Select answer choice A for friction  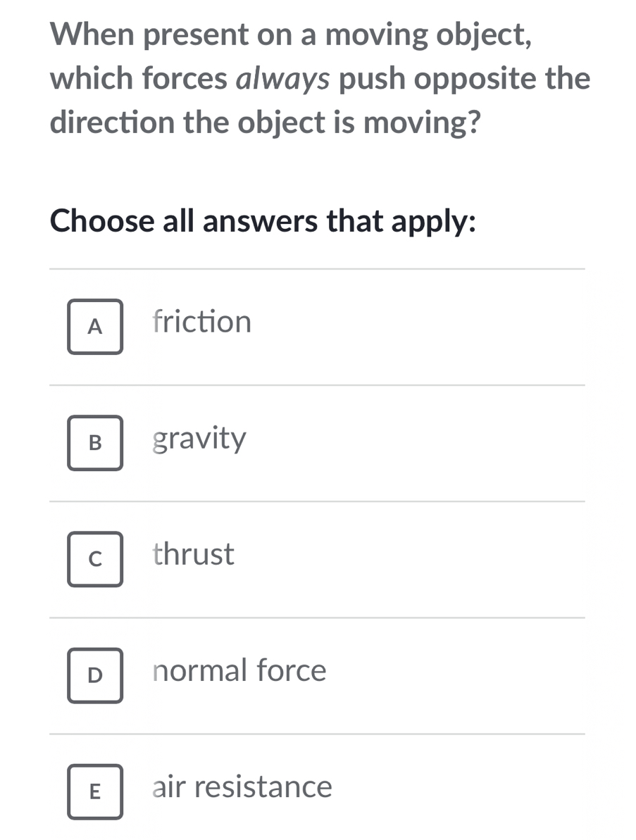tap(94, 326)
